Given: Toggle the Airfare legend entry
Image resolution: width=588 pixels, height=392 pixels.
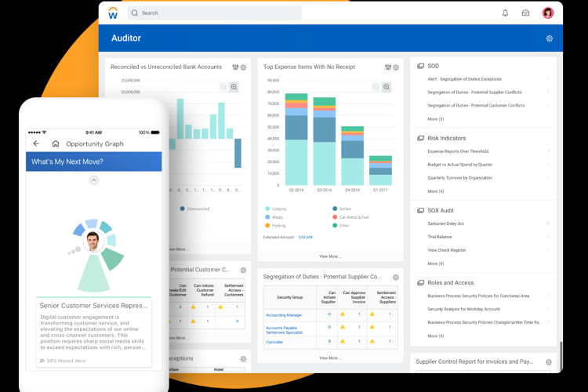Looking at the screenshot, I should tap(342, 209).
